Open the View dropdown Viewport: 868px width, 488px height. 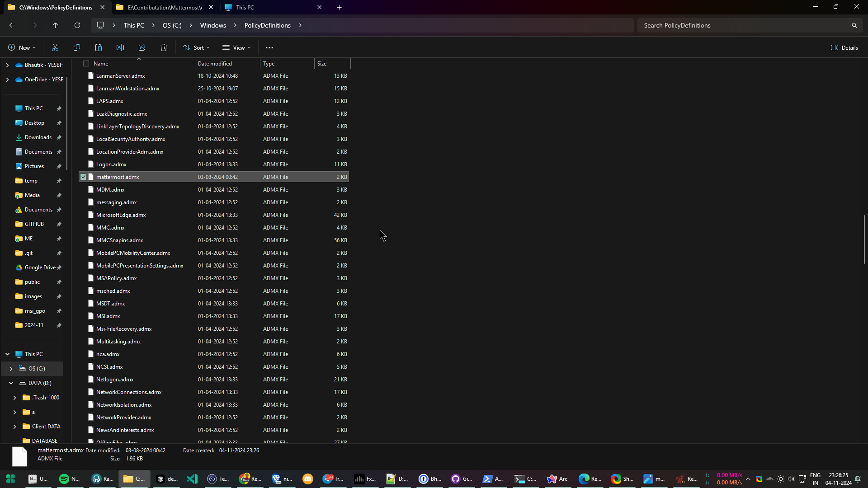[236, 47]
